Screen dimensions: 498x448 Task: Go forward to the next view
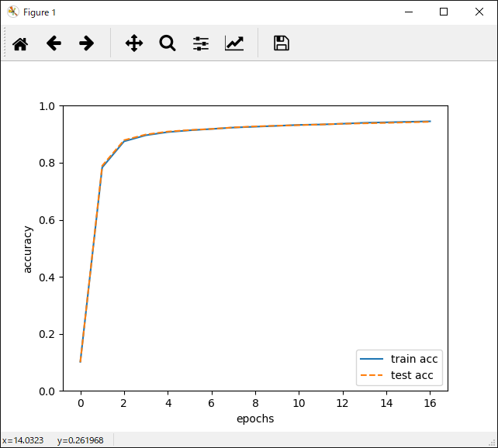tap(87, 43)
